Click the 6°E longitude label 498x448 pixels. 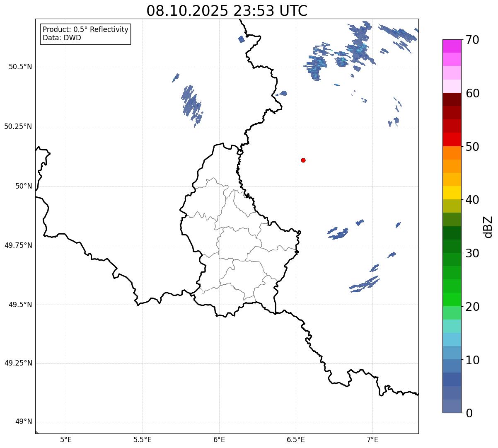[219, 439]
